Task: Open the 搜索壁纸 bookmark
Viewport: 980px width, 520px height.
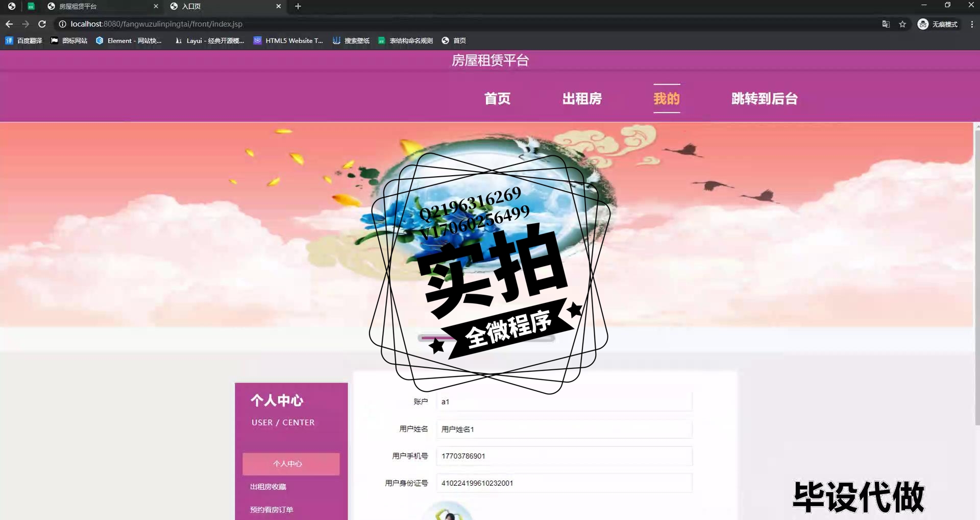Action: click(x=351, y=40)
